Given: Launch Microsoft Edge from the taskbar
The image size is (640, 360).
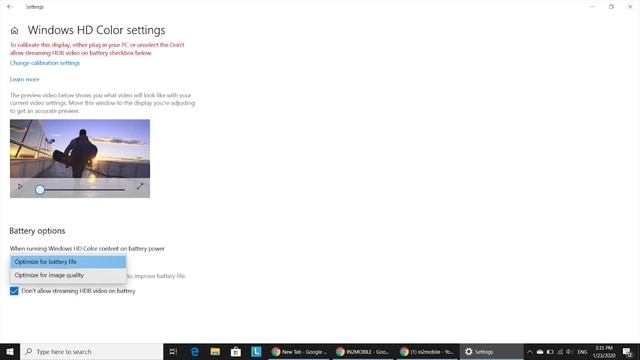Looking at the screenshot, I should pos(195,351).
